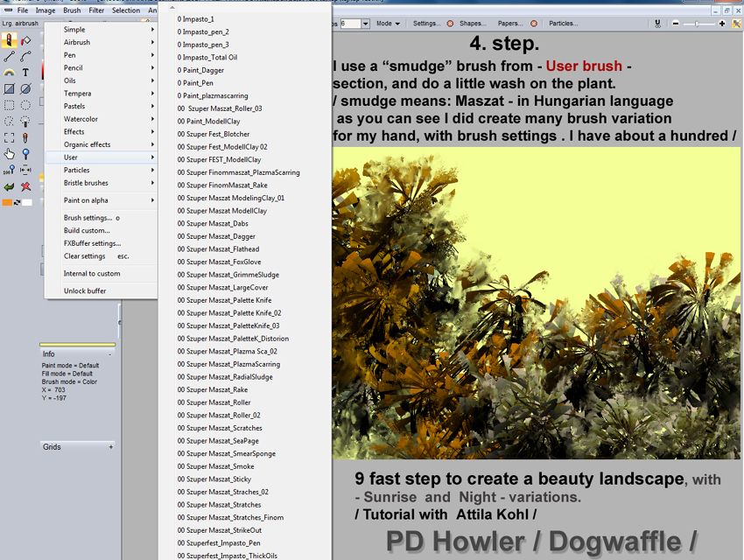Toggle the red dot beside Papers
Screen dimensions: 744x560
[x=534, y=24]
